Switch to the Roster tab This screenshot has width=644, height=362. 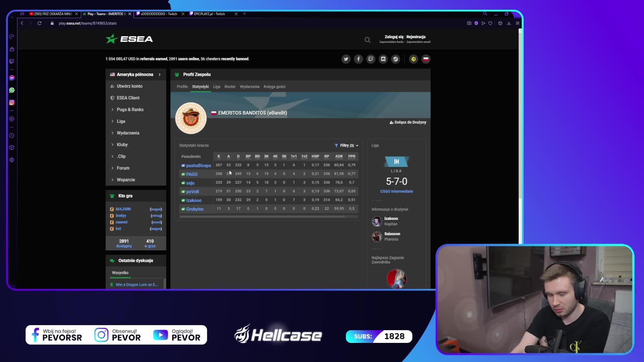(230, 86)
